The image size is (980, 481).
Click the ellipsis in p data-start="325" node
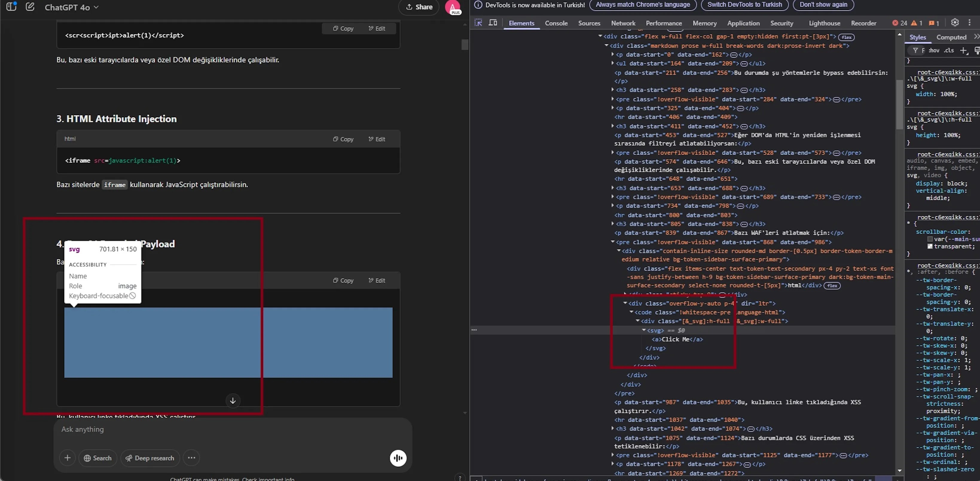pyautogui.click(x=740, y=109)
